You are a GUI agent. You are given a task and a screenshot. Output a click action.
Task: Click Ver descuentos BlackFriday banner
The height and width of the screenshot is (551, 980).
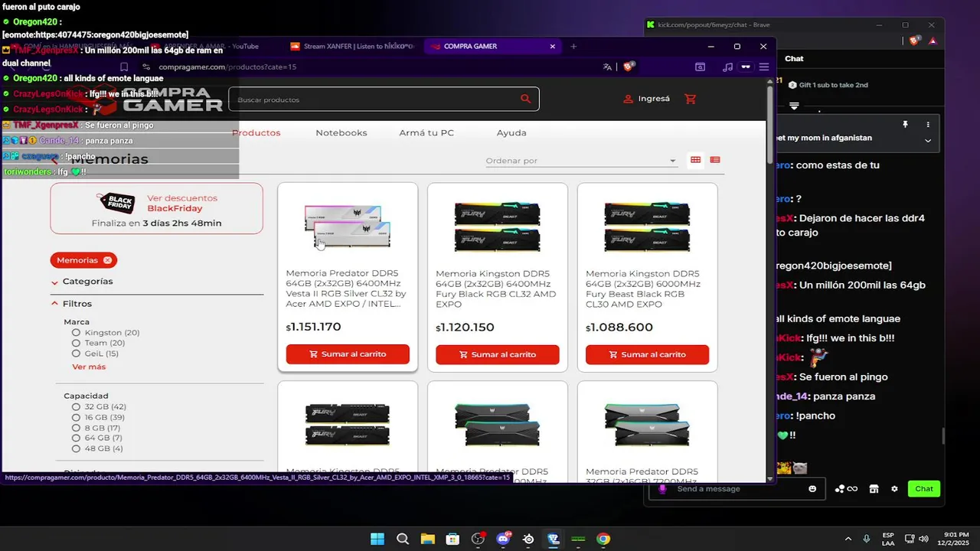pyautogui.click(x=156, y=208)
